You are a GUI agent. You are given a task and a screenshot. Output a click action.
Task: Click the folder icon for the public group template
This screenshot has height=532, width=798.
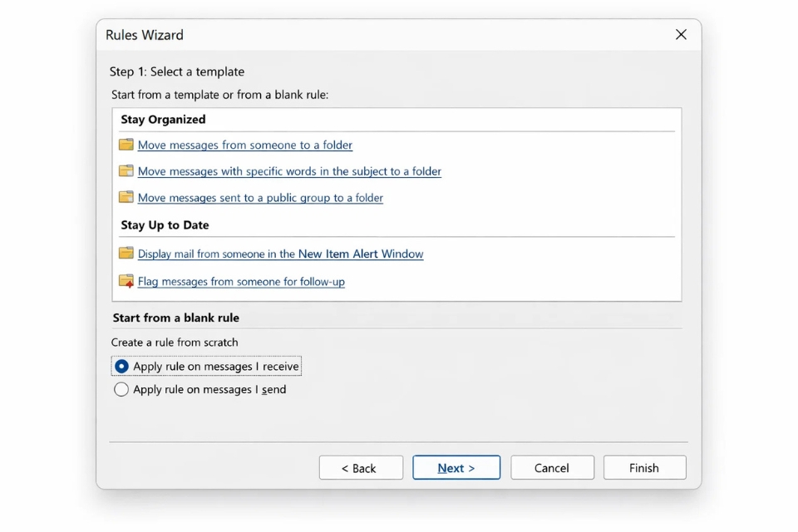[x=126, y=198]
